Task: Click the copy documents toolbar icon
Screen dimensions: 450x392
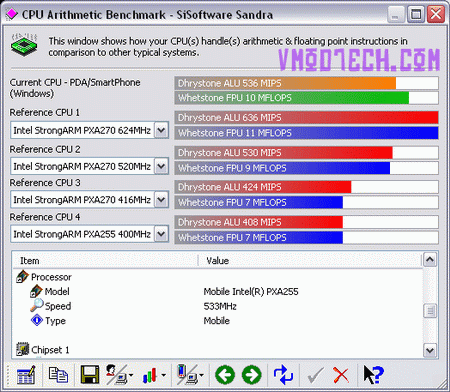Action: 58,375
